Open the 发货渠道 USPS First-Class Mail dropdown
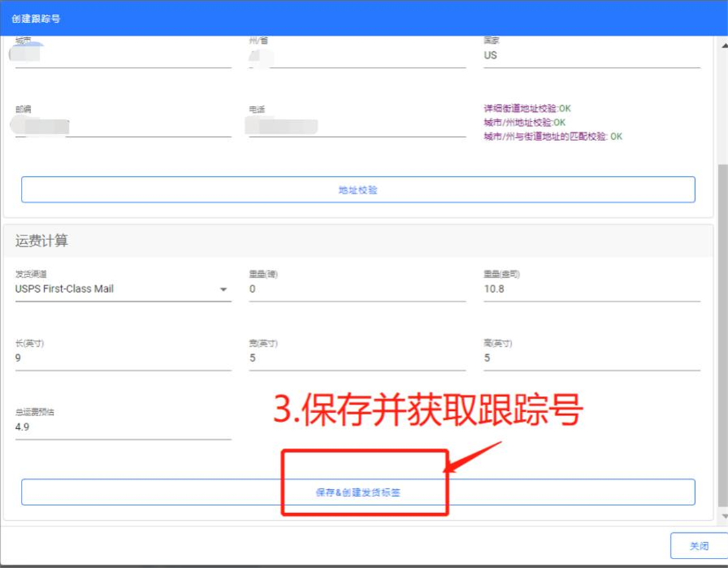This screenshot has height=568, width=728. 123,289
